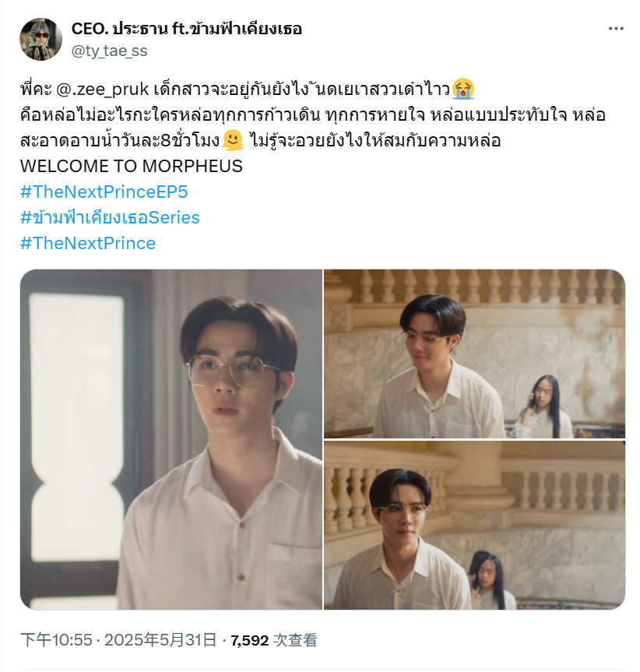
Task: Open the #TheNextPrince hashtag on last line
Action: point(88,243)
